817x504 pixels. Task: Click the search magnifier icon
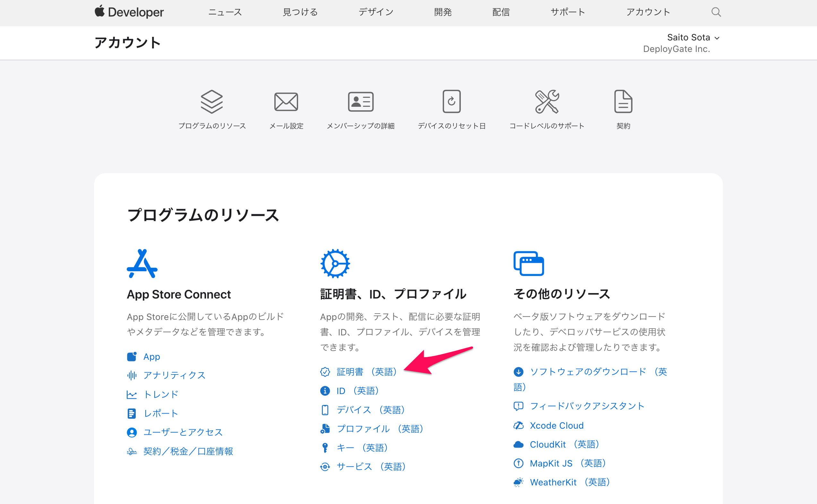point(716,12)
